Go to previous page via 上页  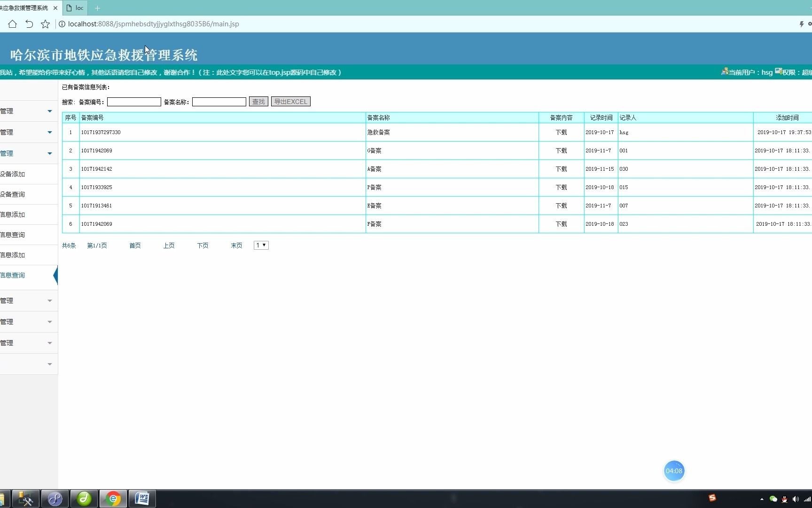(169, 246)
